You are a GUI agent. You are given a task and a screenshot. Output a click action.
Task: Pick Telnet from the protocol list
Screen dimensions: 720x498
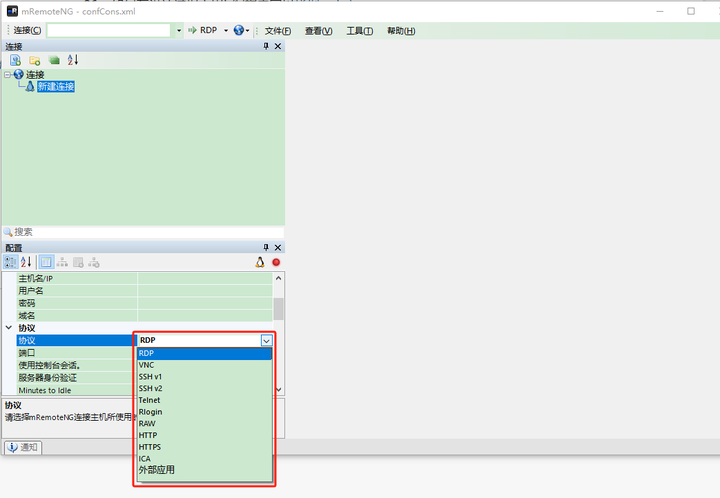point(205,400)
